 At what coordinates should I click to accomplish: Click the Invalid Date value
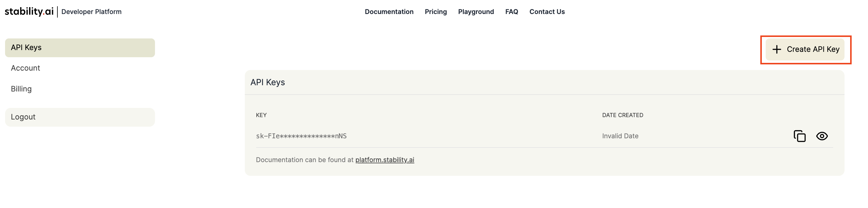(x=620, y=136)
